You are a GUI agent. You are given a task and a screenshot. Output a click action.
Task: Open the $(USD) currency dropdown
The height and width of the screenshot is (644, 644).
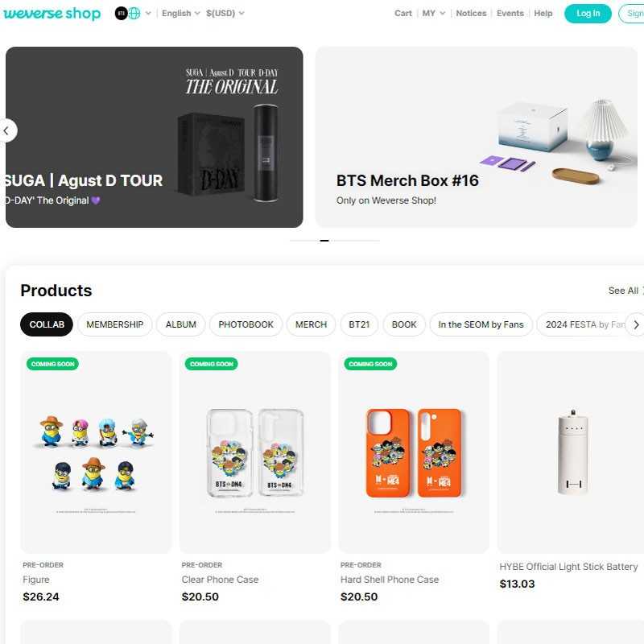tap(225, 13)
